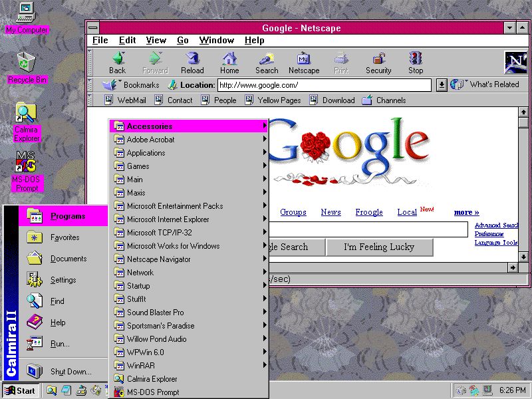532x399 pixels.
Task: Click inside the Location URL field
Action: point(325,85)
